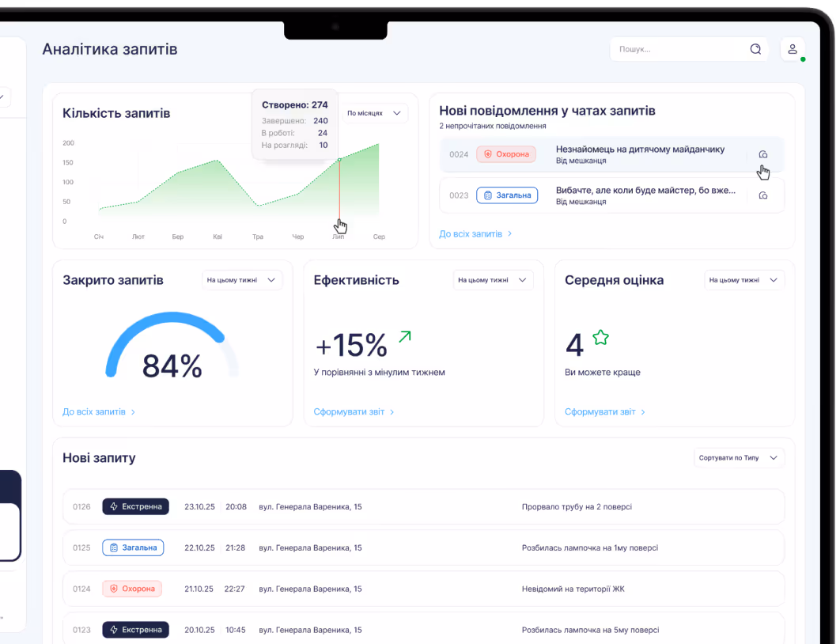840x644 pixels.
Task: Select the Охорона tag on message 0024
Action: 506,154
